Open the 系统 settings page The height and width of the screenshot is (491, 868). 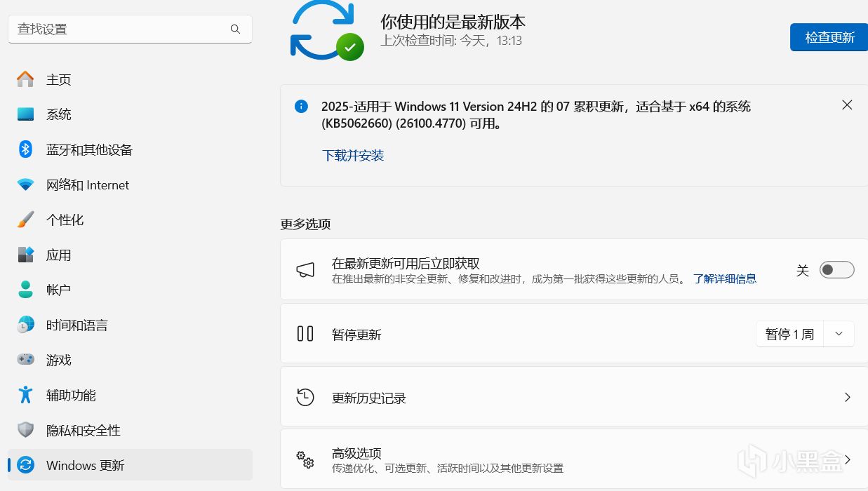pos(130,114)
